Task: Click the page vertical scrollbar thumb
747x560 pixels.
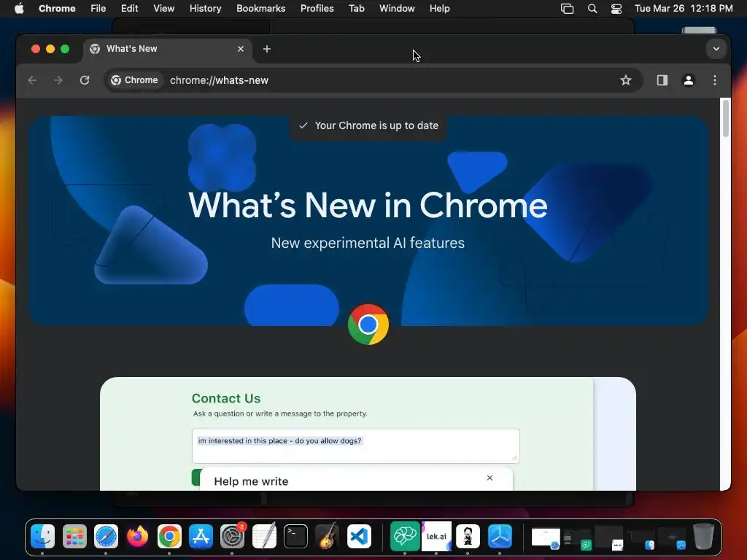Action: coord(726,117)
